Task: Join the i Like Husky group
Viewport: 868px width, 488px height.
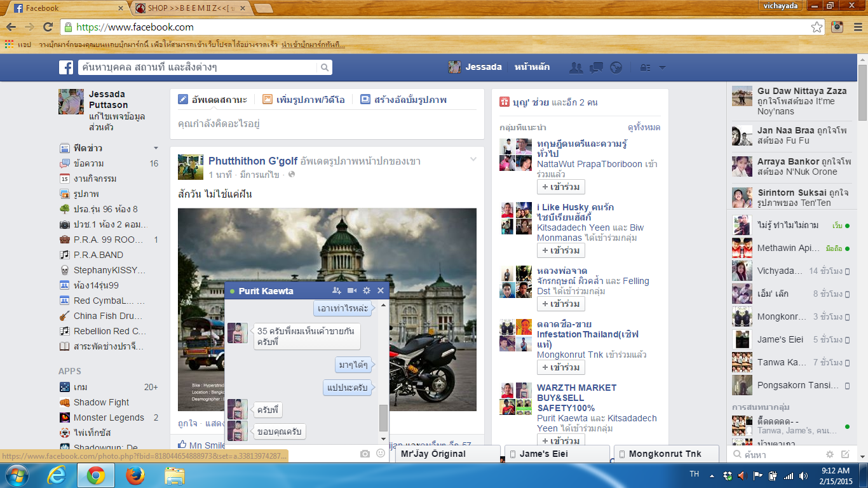Action: [561, 250]
